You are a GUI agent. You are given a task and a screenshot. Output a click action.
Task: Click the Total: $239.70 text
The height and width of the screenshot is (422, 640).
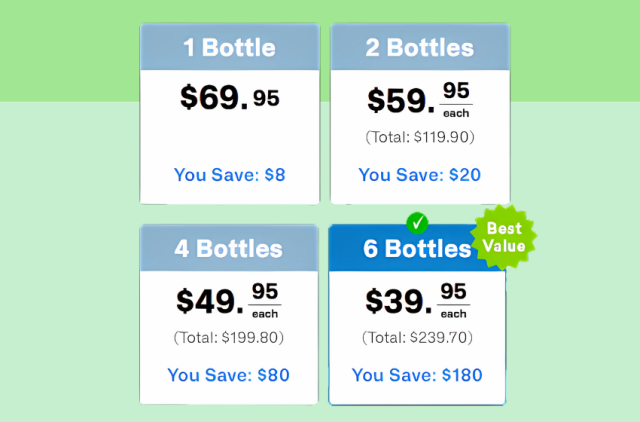pos(418,338)
